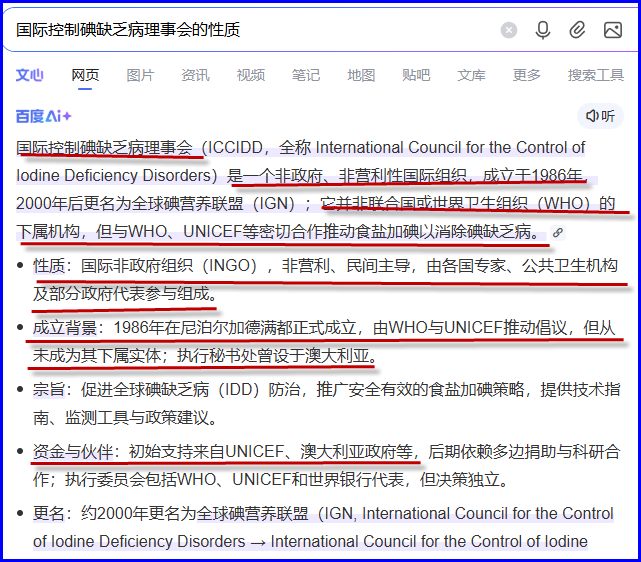The width and height of the screenshot is (641, 562).
Task: Clear the search box with the X icon
Action: coord(509,30)
